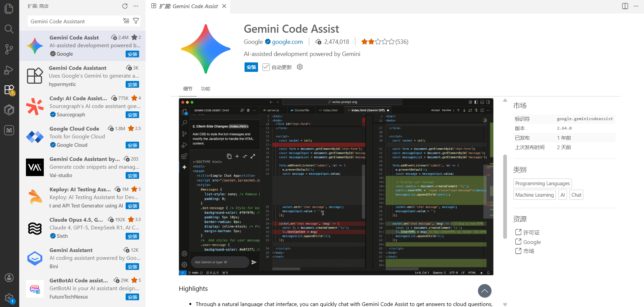
Task: Open editor more actions menu
Action: 636,6
